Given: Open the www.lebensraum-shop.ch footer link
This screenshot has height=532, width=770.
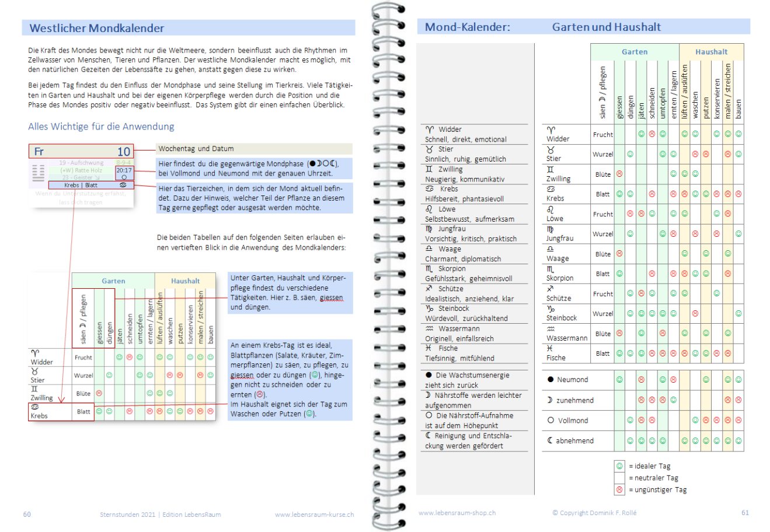Looking at the screenshot, I should [x=457, y=513].
